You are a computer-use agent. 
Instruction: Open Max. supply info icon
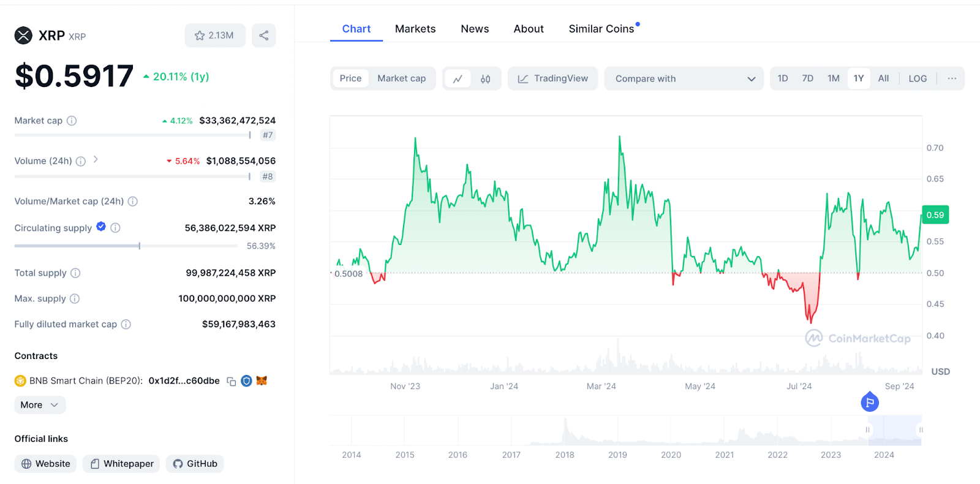[75, 299]
